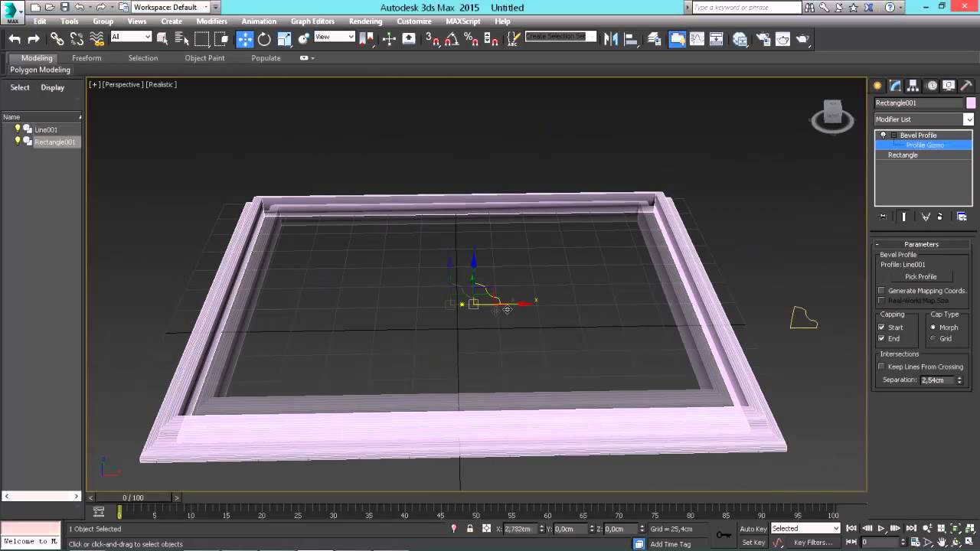Open key mode Selected dropdown
Image resolution: width=980 pixels, height=551 pixels.
coord(805,529)
